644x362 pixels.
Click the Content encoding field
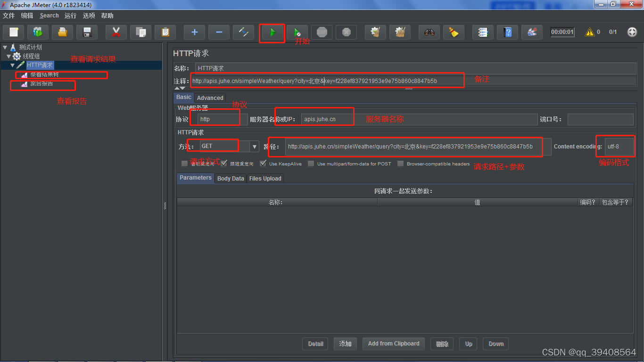(619, 147)
